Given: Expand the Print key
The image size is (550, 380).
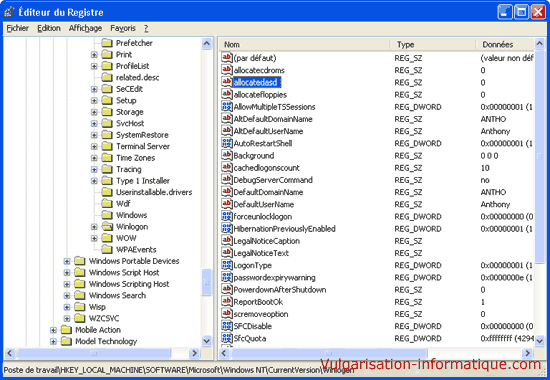Looking at the screenshot, I should (94, 55).
